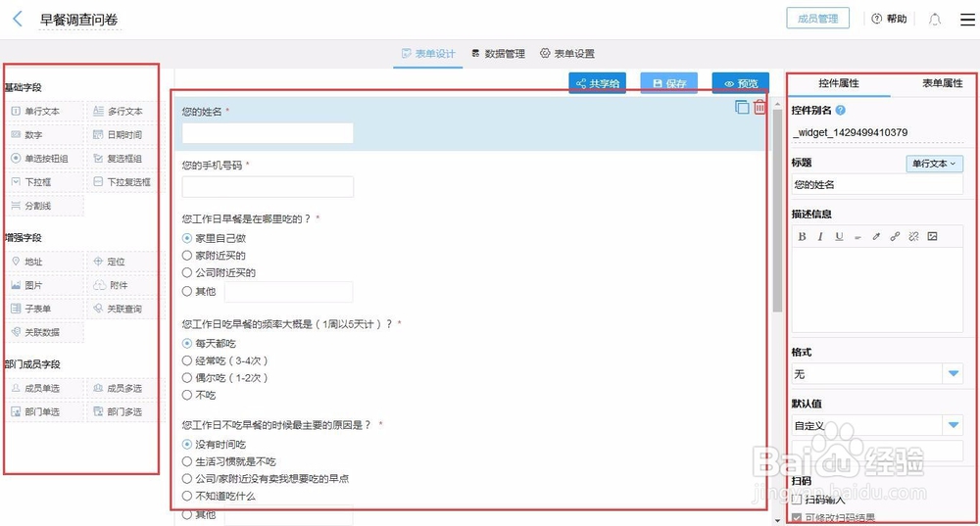Screen dimensions: 980x526
Task: Select radio option 家里自己做
Action: (187, 238)
